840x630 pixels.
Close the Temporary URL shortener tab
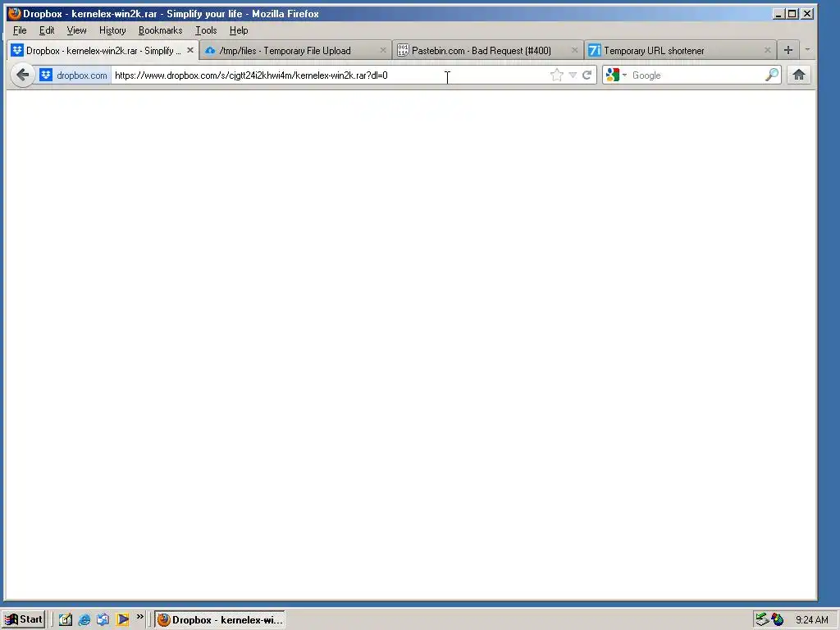[x=767, y=50]
